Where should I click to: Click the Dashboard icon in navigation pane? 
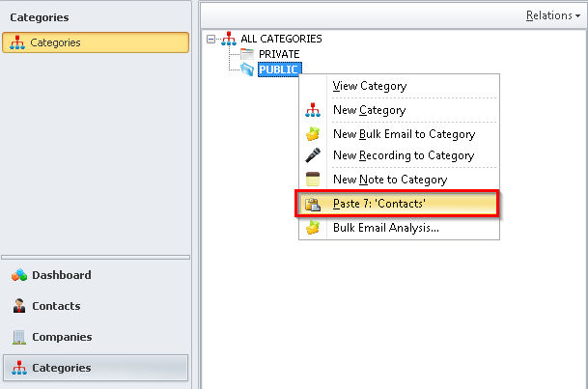click(x=19, y=275)
